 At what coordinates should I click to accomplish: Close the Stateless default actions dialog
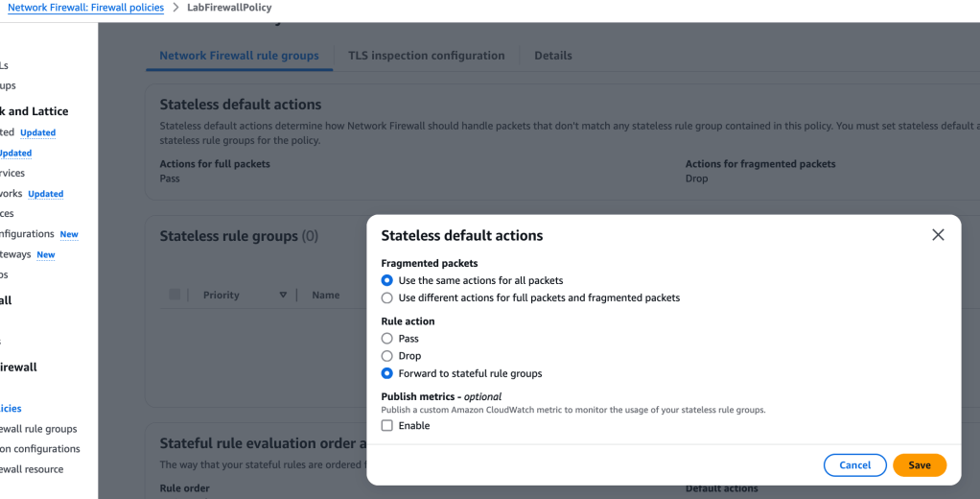pos(938,235)
